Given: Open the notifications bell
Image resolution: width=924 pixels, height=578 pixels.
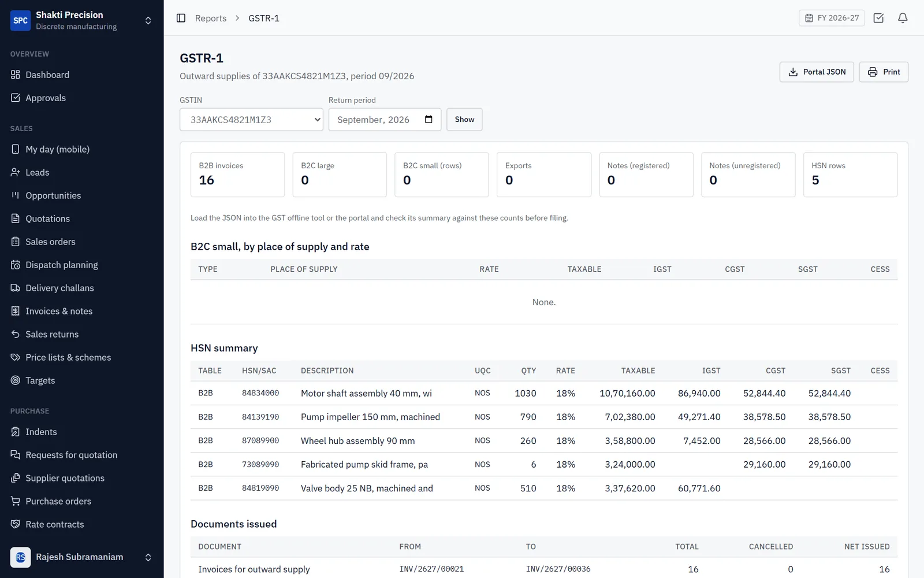Looking at the screenshot, I should (903, 18).
